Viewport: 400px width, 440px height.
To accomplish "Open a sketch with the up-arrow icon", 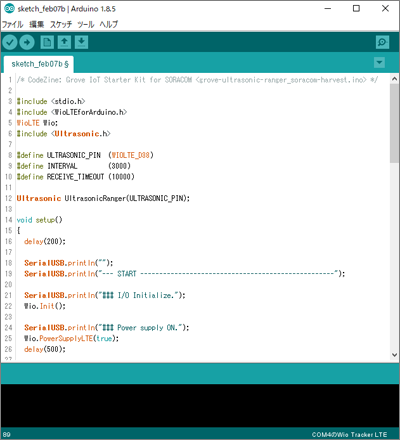I will [x=64, y=42].
